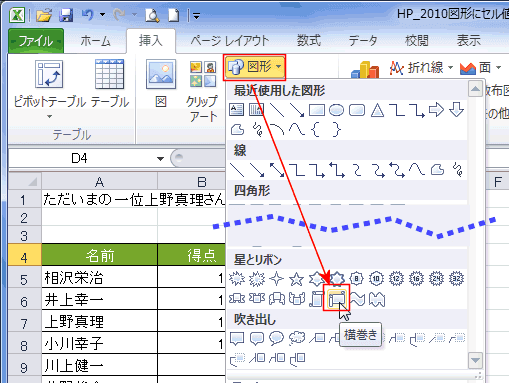Select the straight line in 線 section

pyautogui.click(x=237, y=170)
